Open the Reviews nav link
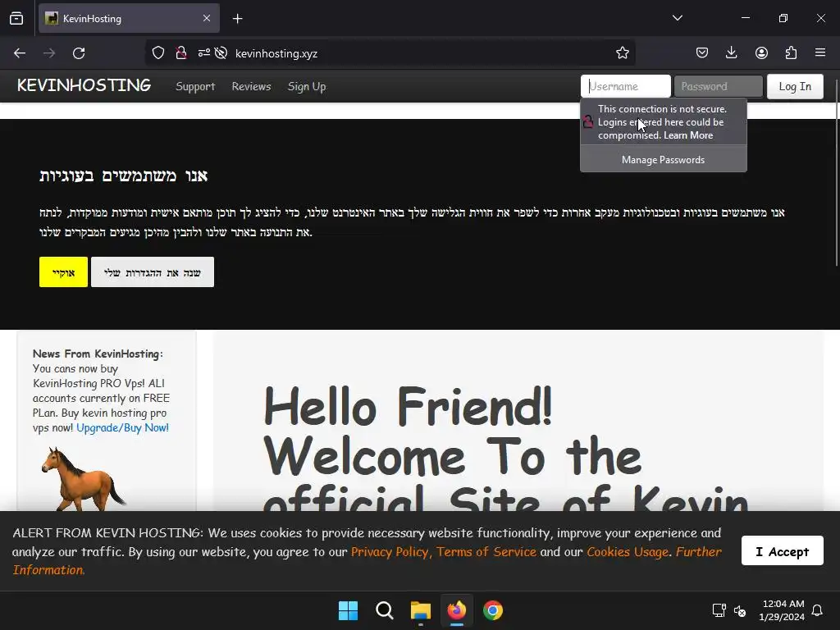The height and width of the screenshot is (630, 840). point(251,86)
